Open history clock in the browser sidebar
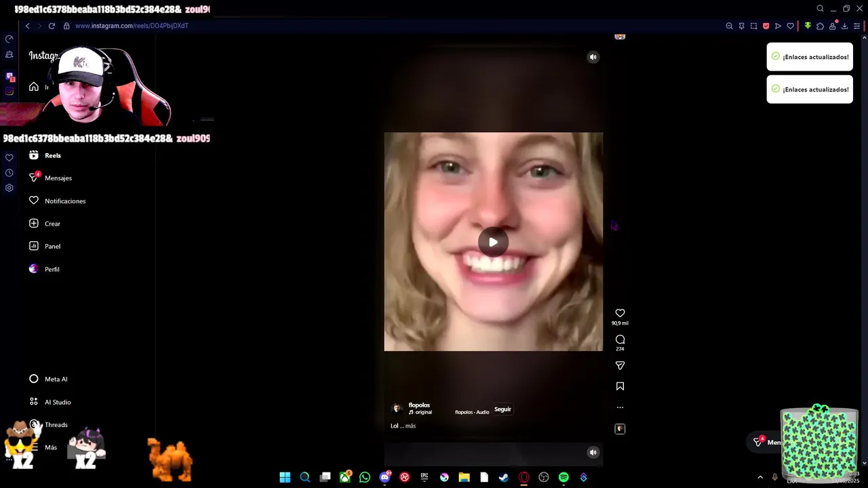The width and height of the screenshot is (868, 488). pyautogui.click(x=9, y=173)
